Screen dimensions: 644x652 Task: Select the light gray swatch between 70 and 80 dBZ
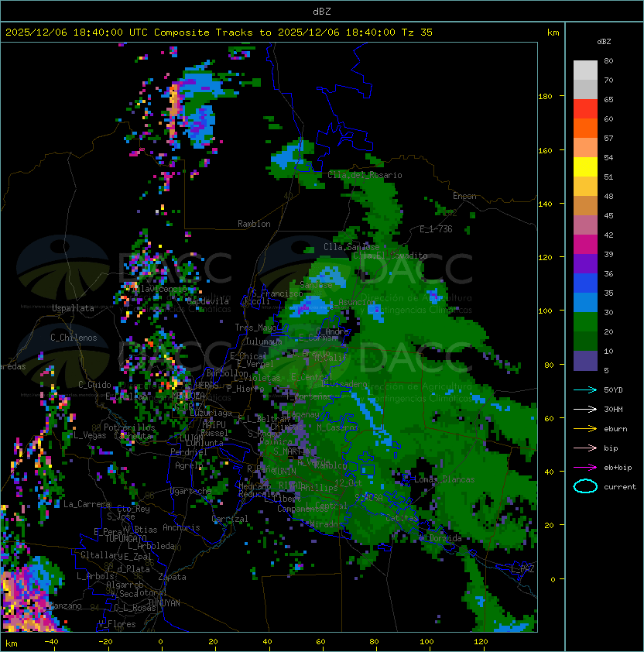point(585,70)
